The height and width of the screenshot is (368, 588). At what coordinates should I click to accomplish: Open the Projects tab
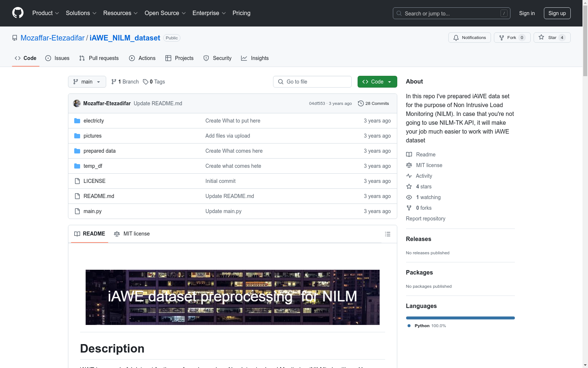tap(179, 58)
